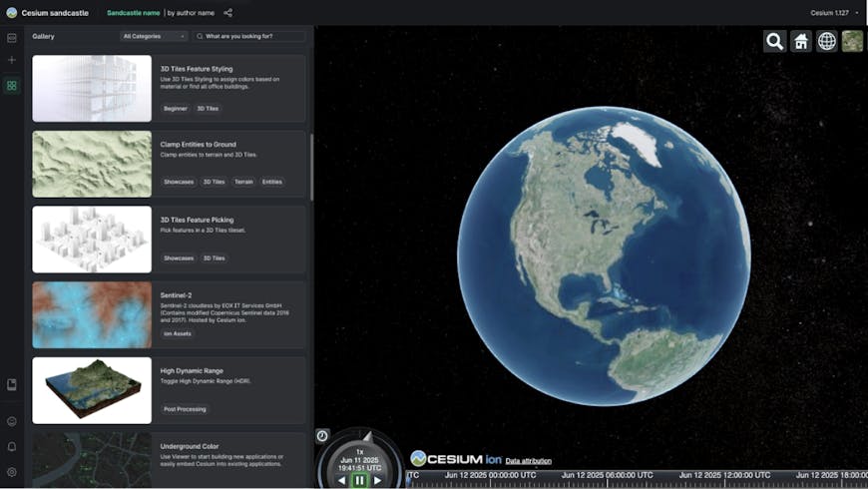Screen dimensions: 868x489
Task: Open the Cesium 1.127 version dropdown
Action: 834,13
